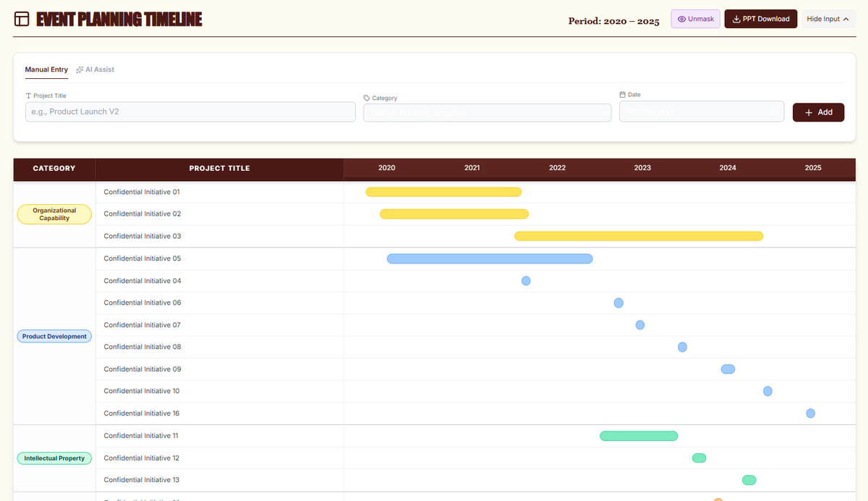Click the Unmask eye toggle button
This screenshot has width=868, height=501.
pyautogui.click(x=695, y=19)
